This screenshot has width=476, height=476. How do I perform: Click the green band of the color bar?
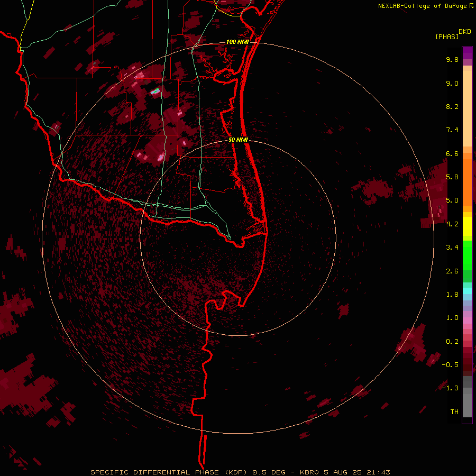coord(467,255)
